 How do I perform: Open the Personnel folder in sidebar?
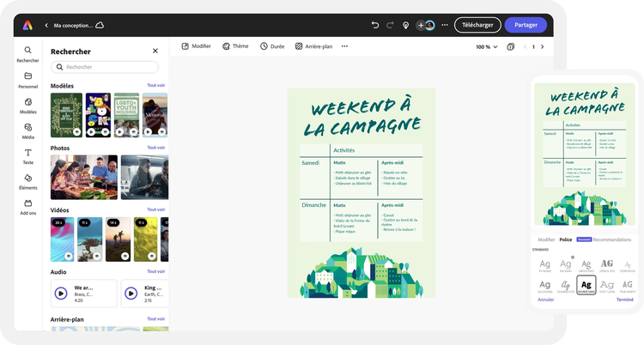point(28,80)
